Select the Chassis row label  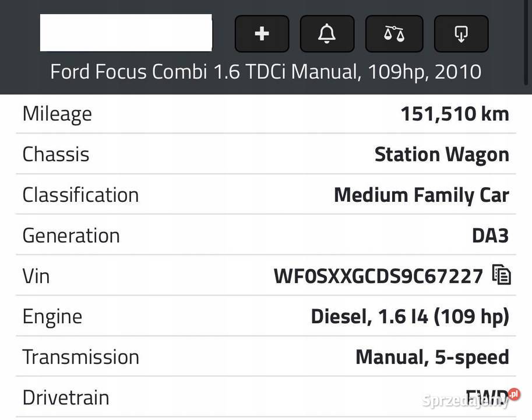[56, 155]
